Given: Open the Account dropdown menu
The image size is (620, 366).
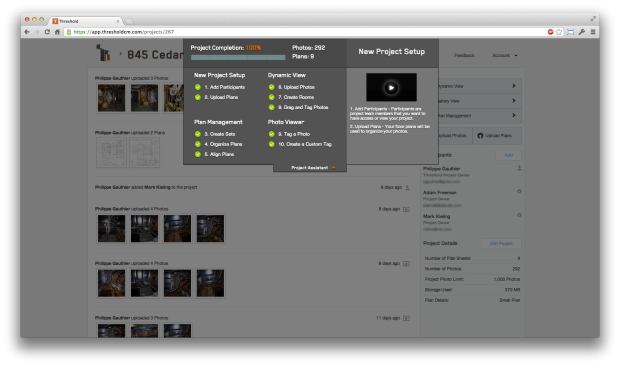Looking at the screenshot, I should pyautogui.click(x=505, y=55).
